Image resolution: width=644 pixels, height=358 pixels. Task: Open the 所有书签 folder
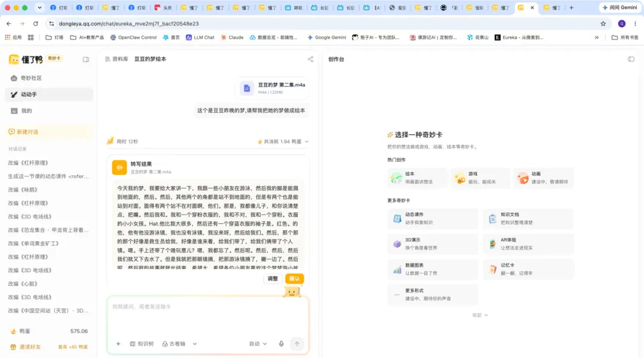click(x=625, y=38)
